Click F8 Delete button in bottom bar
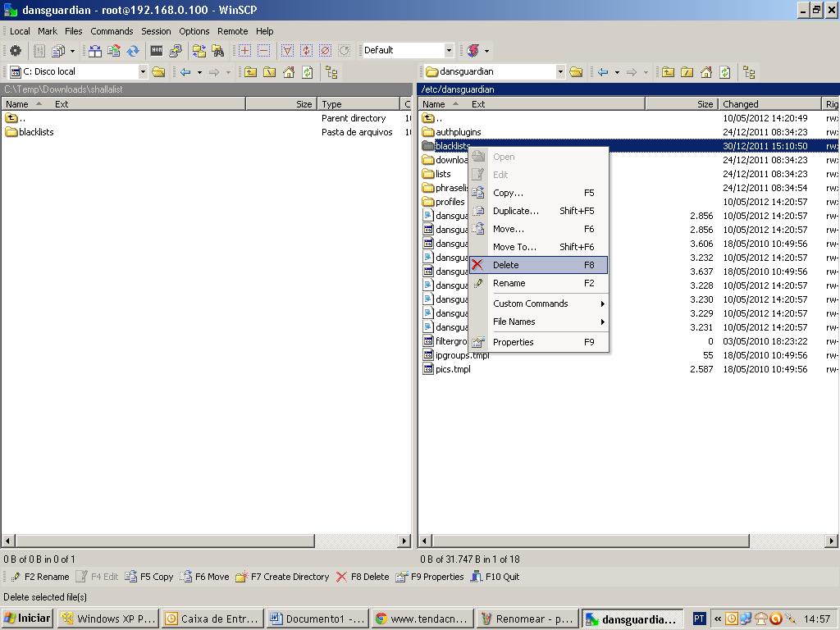Viewport: 840px width, 630px height. pos(363,577)
